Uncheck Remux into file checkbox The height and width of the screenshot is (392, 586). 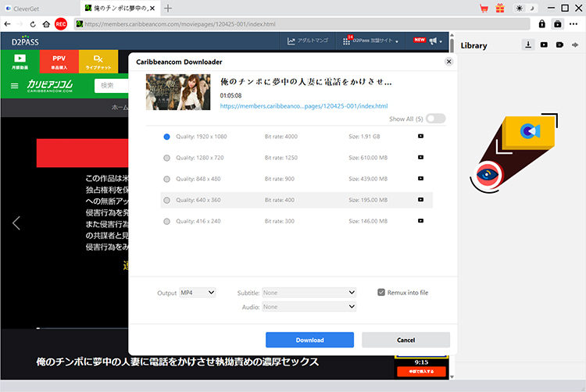381,292
